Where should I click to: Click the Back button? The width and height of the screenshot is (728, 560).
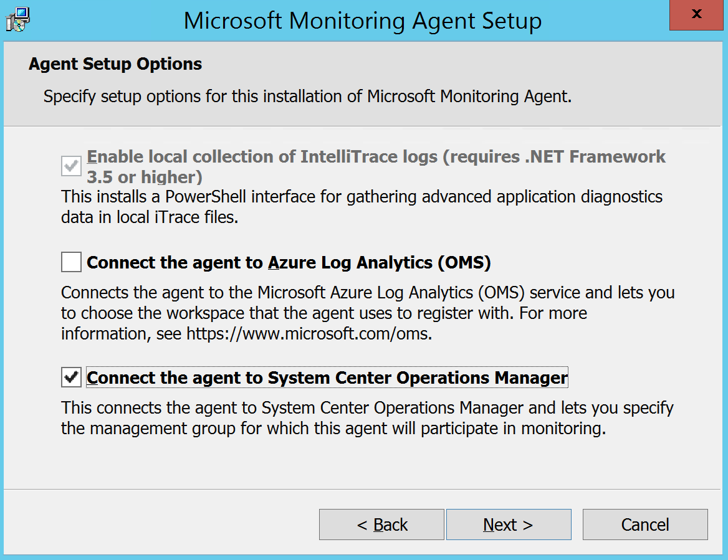[381, 524]
